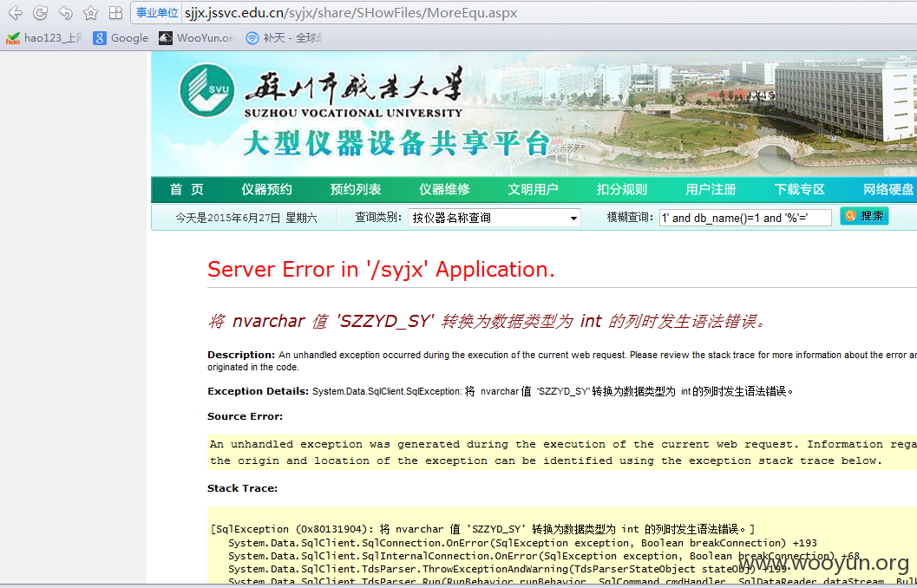Click the 'Server Error in /syjx Application' heading
917x588 pixels.
click(381, 270)
